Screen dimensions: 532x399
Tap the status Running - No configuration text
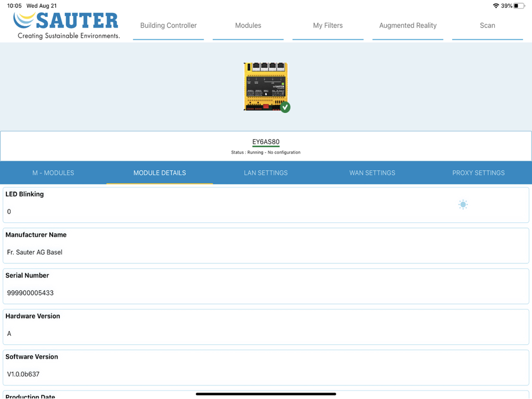pos(265,152)
